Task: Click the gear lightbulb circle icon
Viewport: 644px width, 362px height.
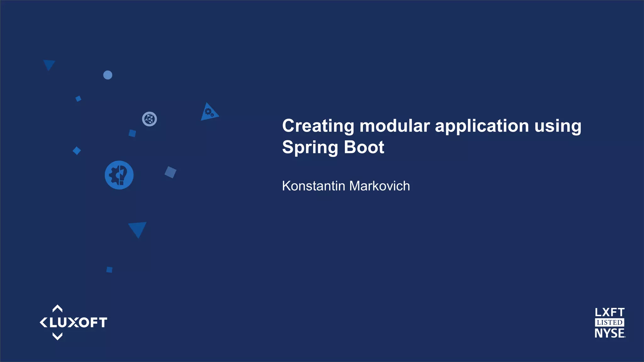Action: point(119,175)
